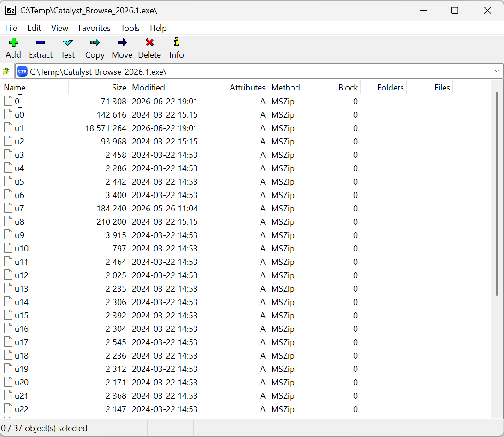
Task: Open the Tools menu
Action: click(x=130, y=28)
